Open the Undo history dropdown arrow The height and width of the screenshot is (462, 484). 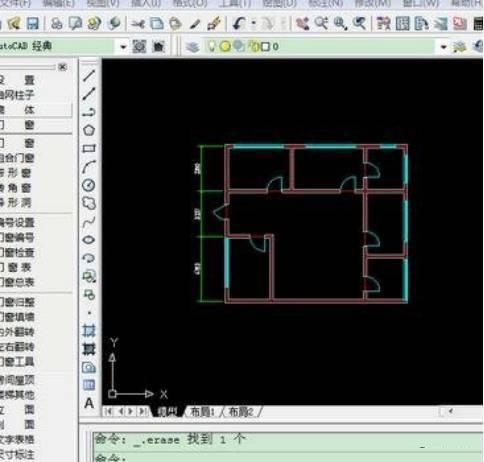(254, 24)
